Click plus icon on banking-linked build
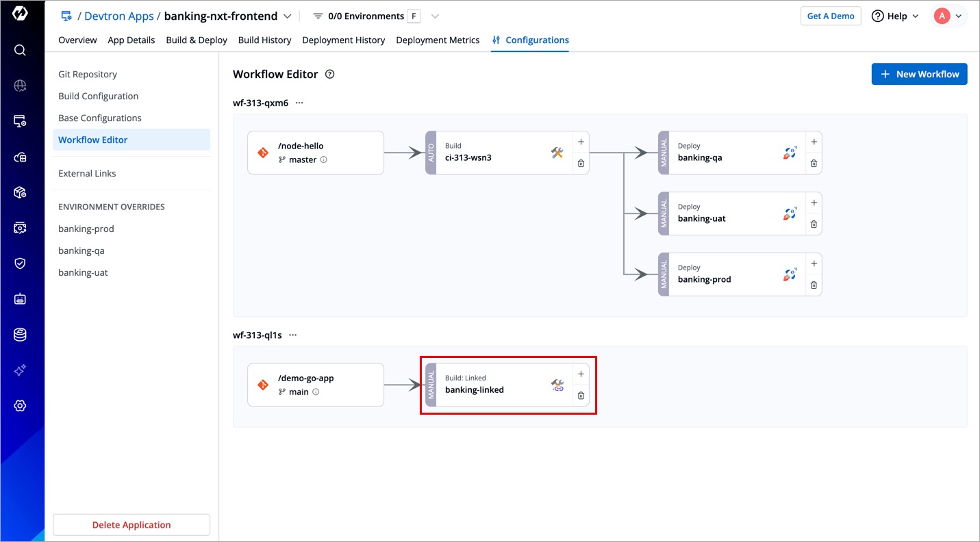Screen dimensions: 980x542 coord(581,374)
